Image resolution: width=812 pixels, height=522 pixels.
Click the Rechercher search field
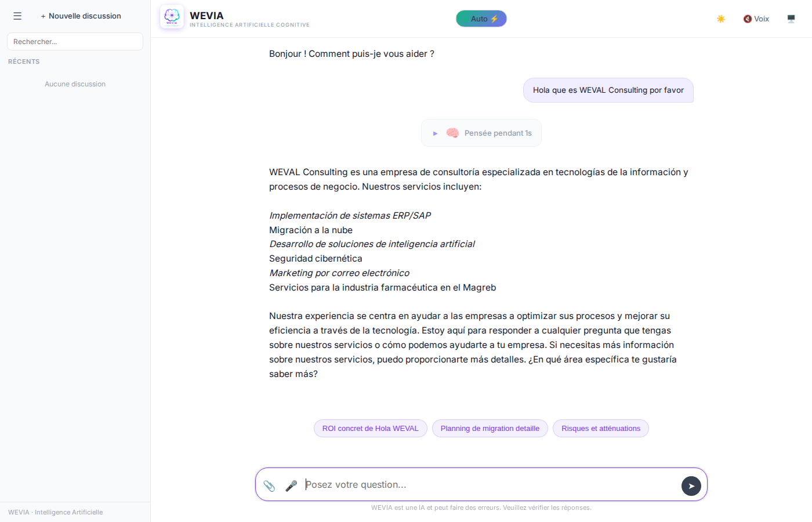pos(75,42)
